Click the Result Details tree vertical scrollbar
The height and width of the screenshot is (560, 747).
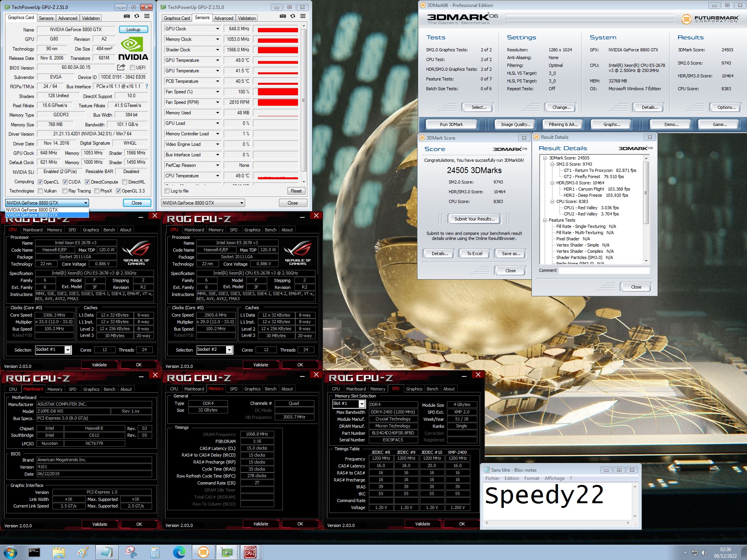[646, 210]
